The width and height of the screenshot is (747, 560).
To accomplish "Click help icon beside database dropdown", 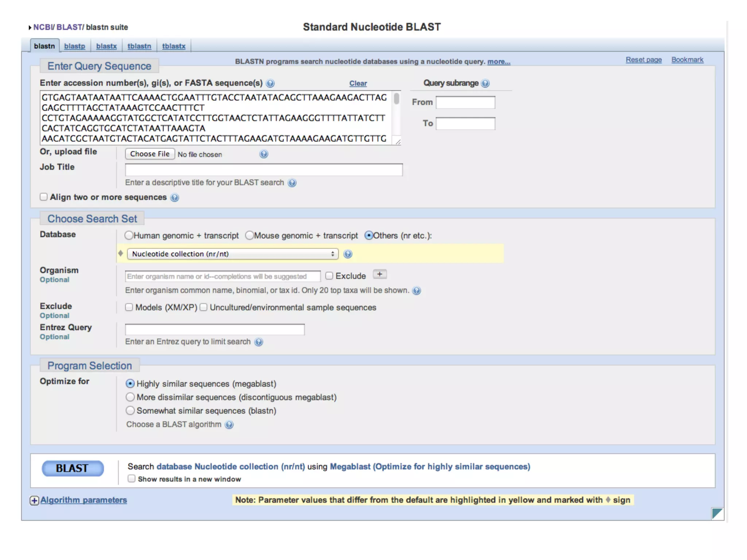I will click(x=348, y=254).
